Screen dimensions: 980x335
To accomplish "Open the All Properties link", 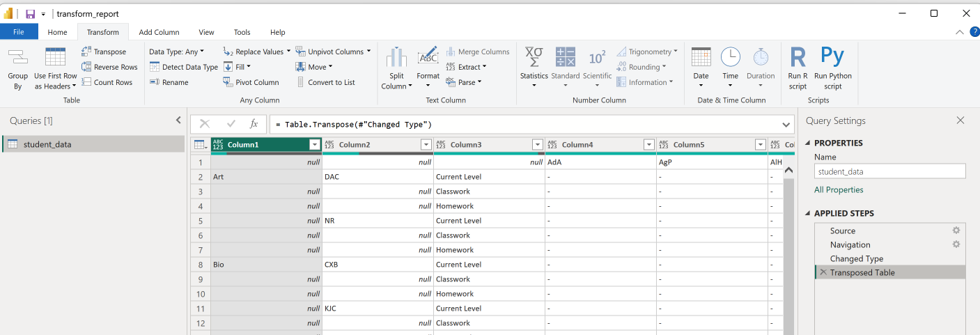I will point(839,189).
